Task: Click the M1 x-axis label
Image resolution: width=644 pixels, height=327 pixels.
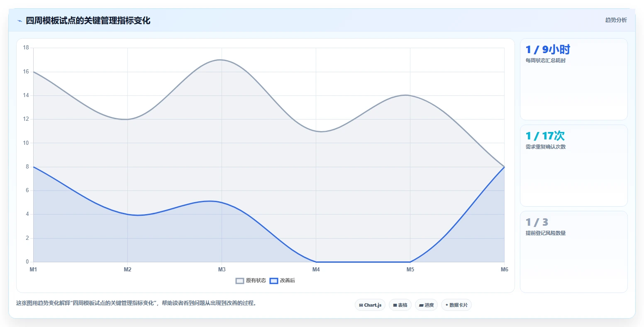Action: [x=33, y=269]
